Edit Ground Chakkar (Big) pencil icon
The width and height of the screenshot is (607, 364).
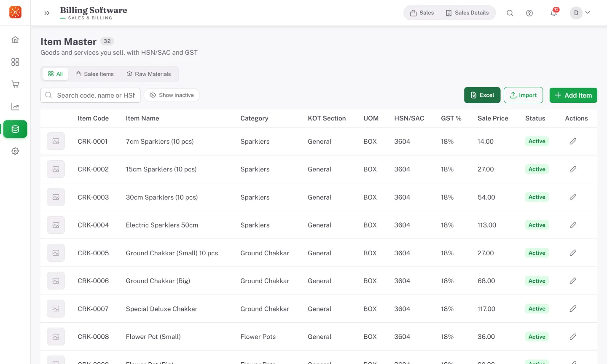coord(573,281)
